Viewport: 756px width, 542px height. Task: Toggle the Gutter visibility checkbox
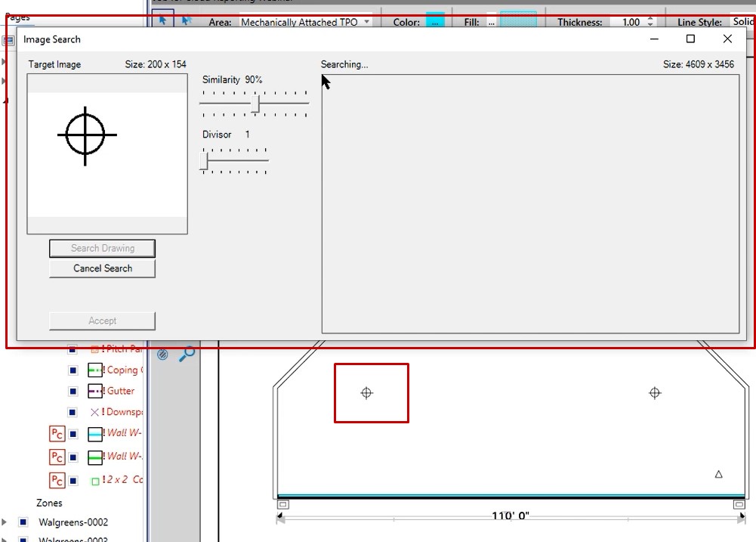pyautogui.click(x=73, y=392)
